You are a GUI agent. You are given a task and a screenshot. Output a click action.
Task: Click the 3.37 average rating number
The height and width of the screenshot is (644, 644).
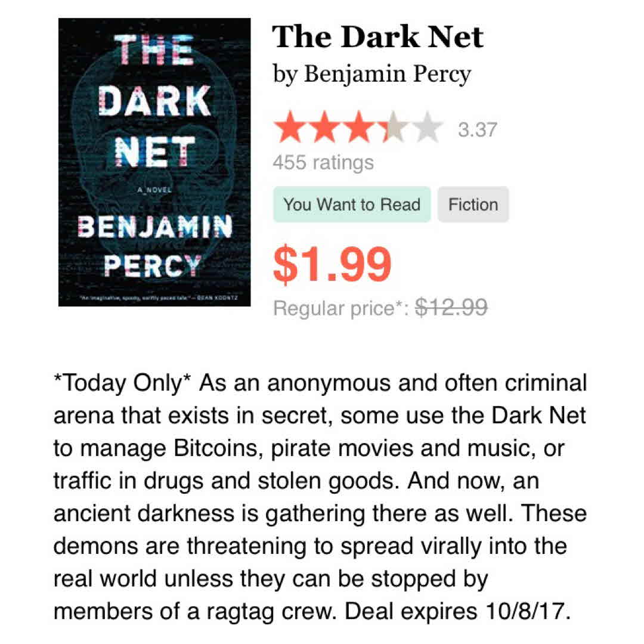point(477,129)
